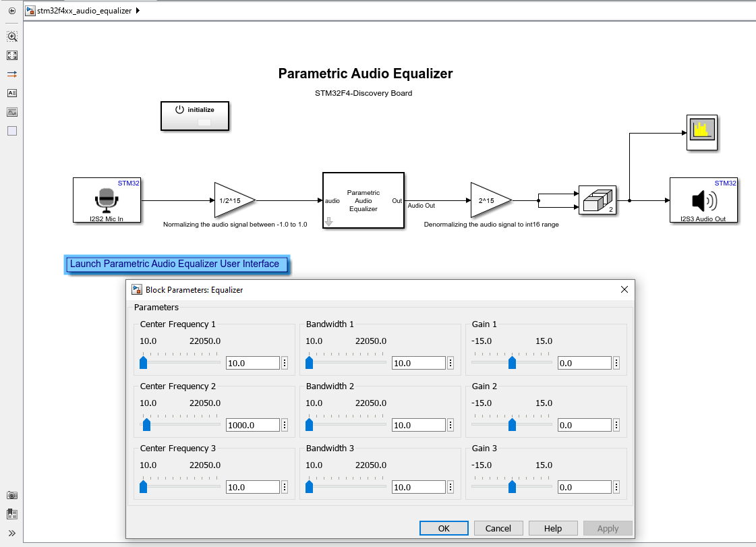Select the I2S3 Audio Out speaker block

coord(703,200)
